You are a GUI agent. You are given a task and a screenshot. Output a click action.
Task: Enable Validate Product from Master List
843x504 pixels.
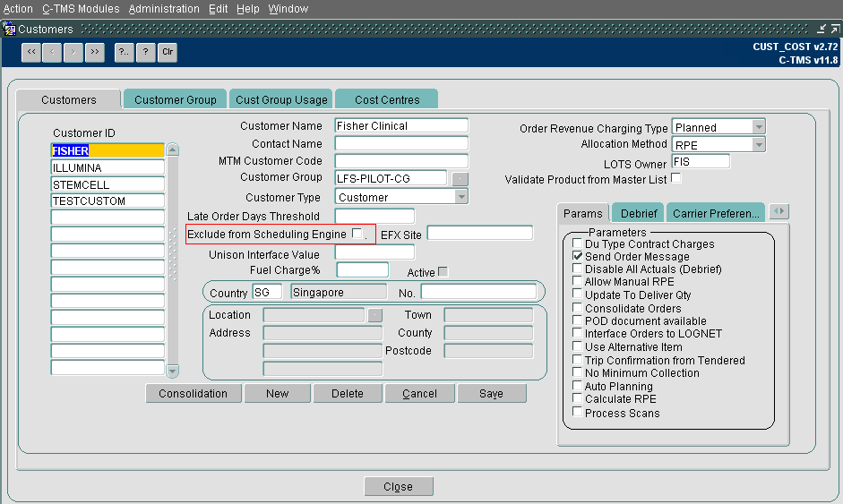click(x=676, y=178)
